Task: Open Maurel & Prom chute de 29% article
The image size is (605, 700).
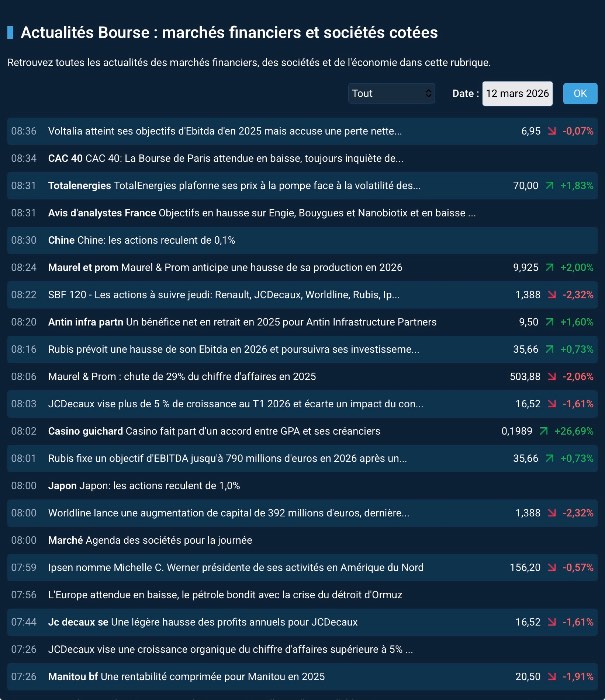Action: [x=182, y=376]
